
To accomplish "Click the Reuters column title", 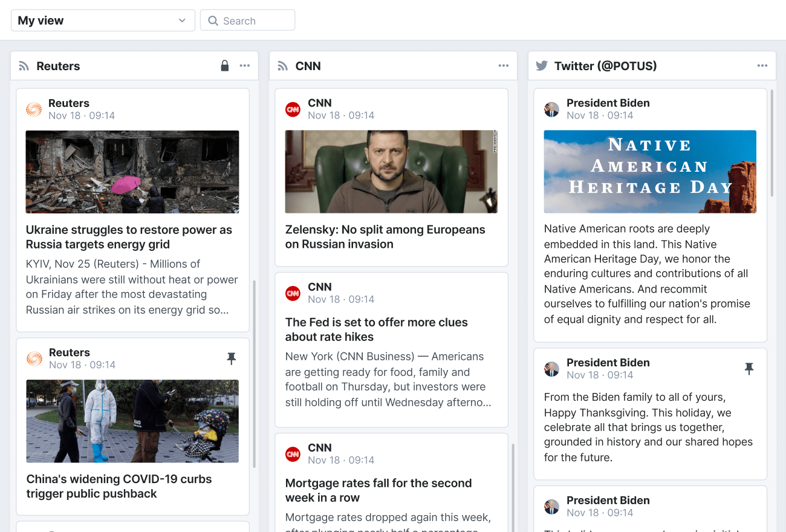I will [58, 66].
